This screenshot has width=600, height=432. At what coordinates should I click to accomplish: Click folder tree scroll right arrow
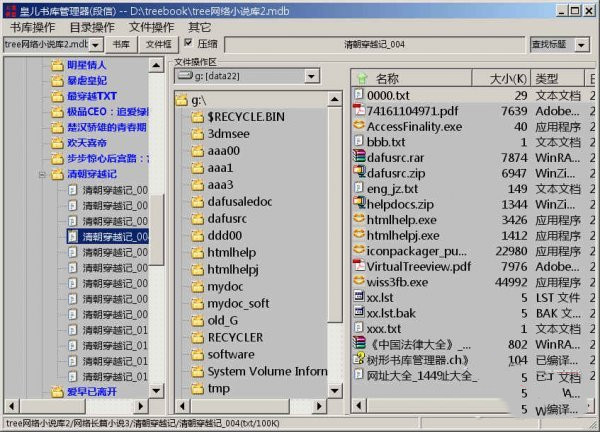pyautogui.click(x=319, y=406)
